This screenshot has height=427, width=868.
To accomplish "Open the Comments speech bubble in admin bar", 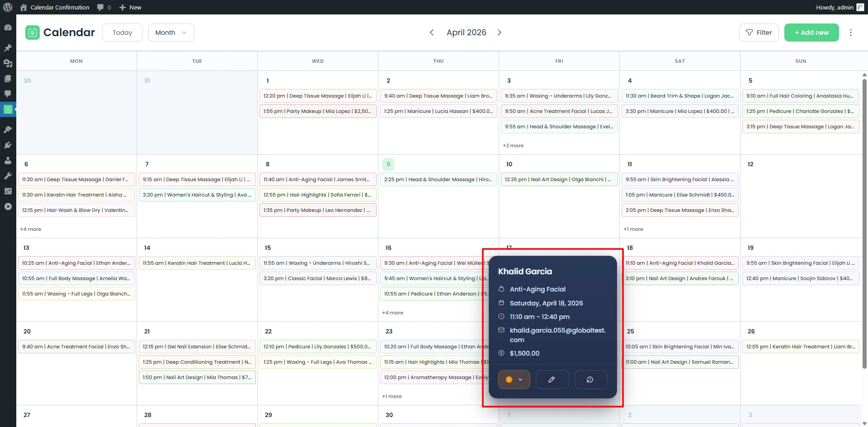I will click(x=104, y=7).
